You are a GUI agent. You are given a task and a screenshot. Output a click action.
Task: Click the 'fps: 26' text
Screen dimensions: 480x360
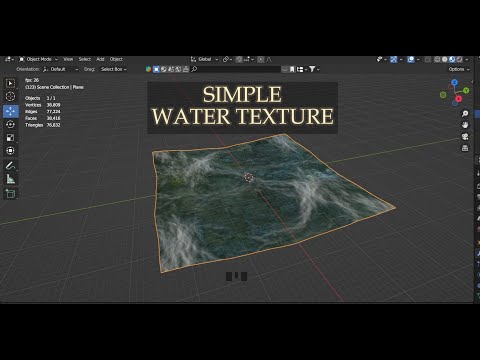(32, 80)
